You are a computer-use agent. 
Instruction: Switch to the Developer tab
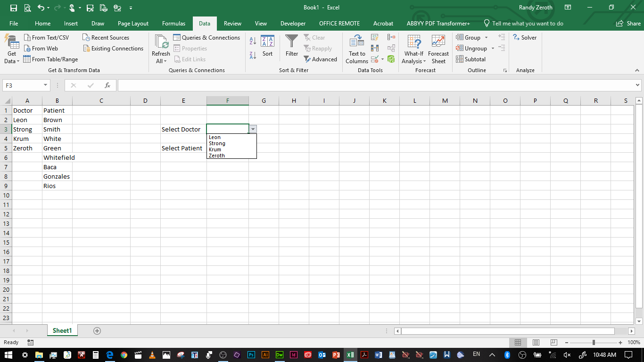pyautogui.click(x=293, y=24)
